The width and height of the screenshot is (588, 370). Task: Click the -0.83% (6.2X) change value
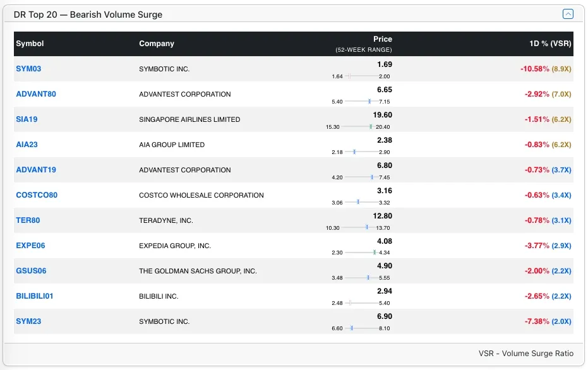(x=548, y=145)
